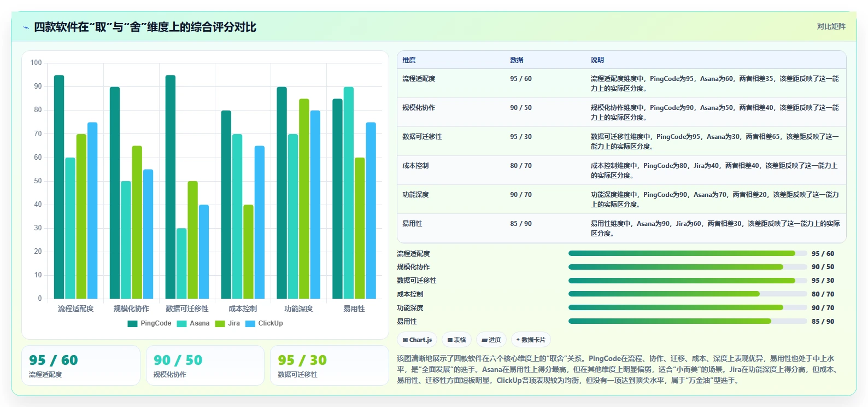
Task: Click the 数据可迁移性 progress bar
Action: click(x=688, y=281)
